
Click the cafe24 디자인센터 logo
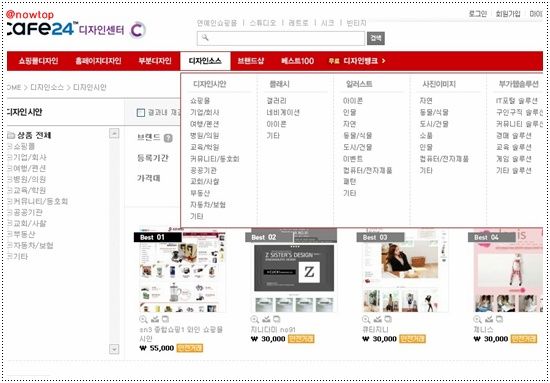tap(76, 29)
